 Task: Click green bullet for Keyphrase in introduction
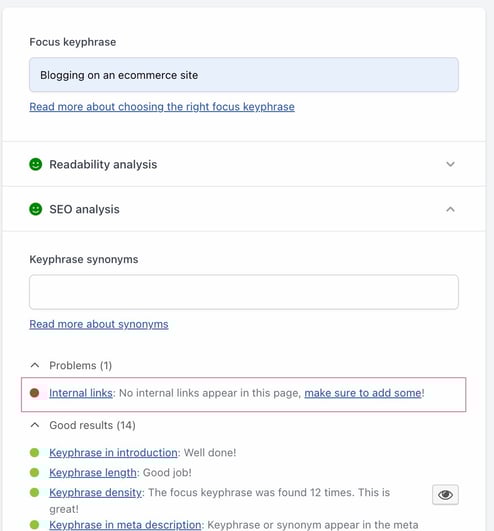coord(35,452)
